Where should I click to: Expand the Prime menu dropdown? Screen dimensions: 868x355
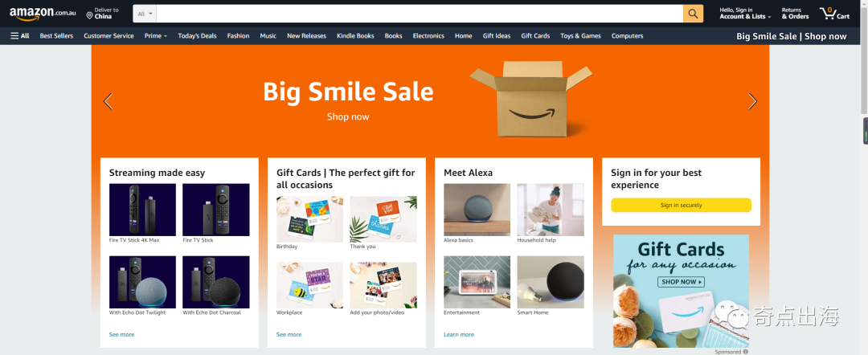point(156,36)
